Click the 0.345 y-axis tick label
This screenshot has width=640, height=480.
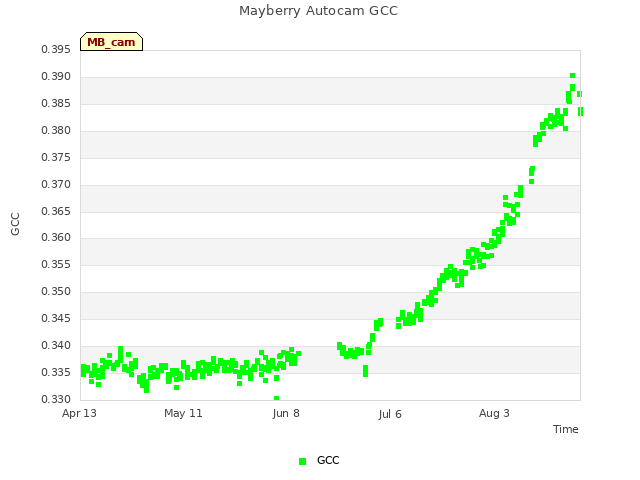pyautogui.click(x=56, y=318)
